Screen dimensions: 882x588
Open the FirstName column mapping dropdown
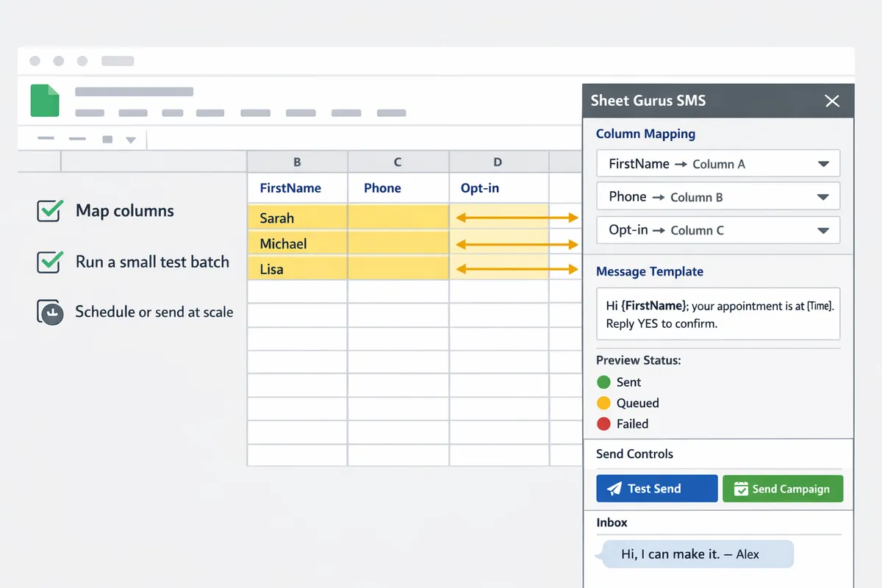click(718, 164)
